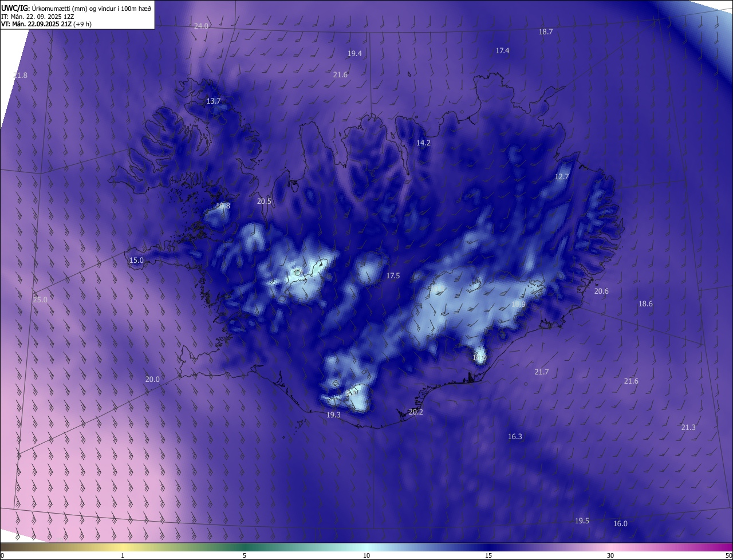
Task: Click the 21.6 value just below 19.4
Action: pyautogui.click(x=340, y=75)
